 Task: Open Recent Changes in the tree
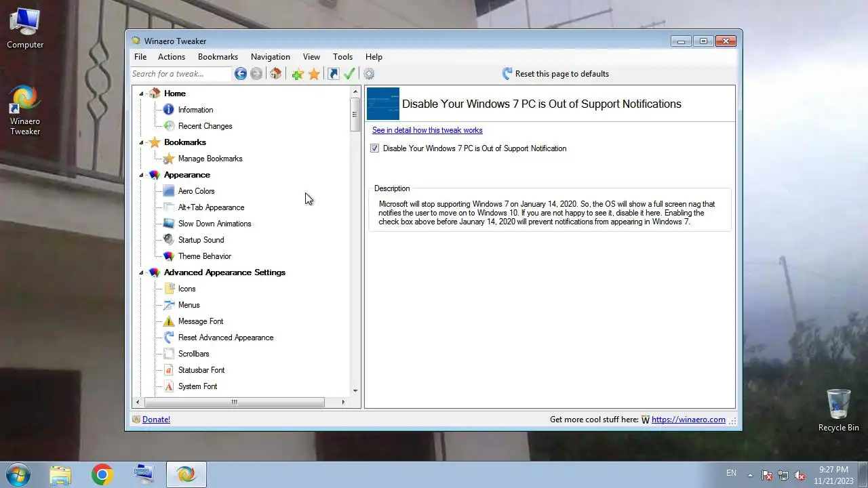coord(205,126)
